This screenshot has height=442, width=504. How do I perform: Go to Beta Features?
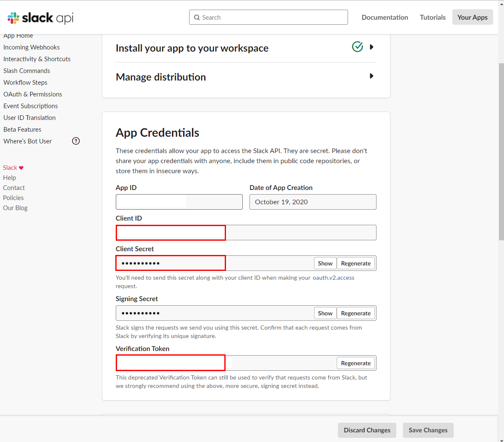click(x=22, y=130)
